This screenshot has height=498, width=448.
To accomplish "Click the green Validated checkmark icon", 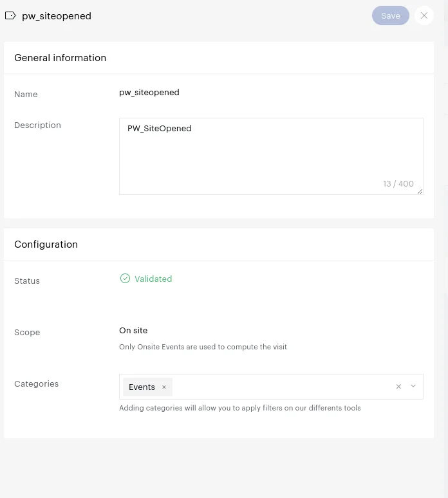I will click(x=125, y=279).
